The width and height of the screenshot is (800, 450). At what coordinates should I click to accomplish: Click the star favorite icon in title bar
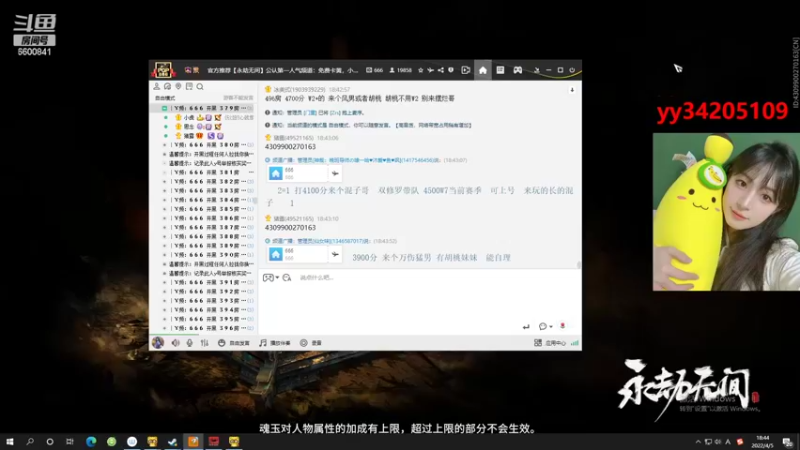(x=420, y=70)
